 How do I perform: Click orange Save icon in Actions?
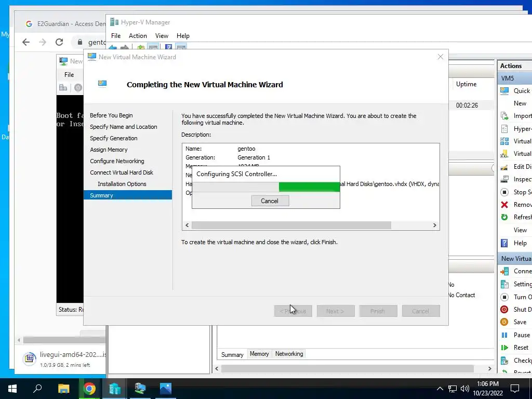point(504,322)
